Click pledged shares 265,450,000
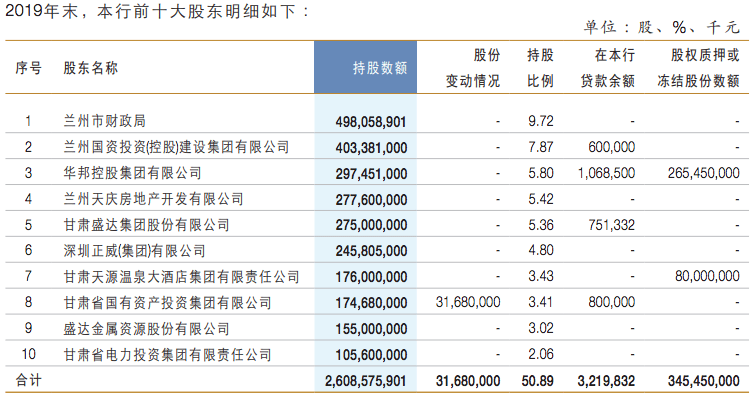This screenshot has width=755, height=399. pyautogui.click(x=703, y=173)
